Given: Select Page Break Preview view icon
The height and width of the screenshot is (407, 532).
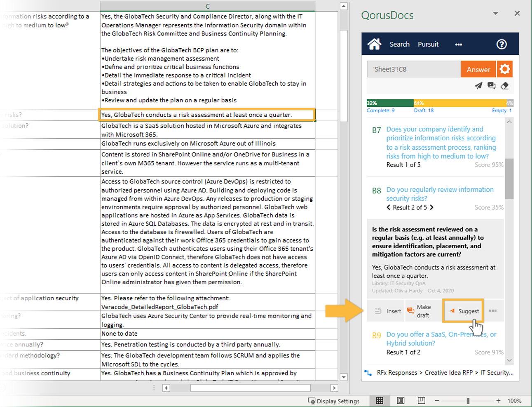Looking at the screenshot, I should [421, 400].
